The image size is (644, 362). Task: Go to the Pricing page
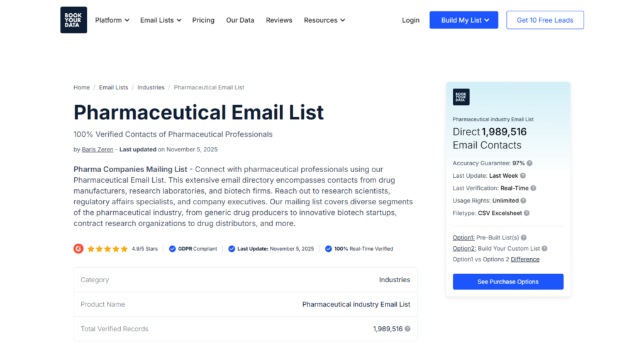[x=203, y=20]
